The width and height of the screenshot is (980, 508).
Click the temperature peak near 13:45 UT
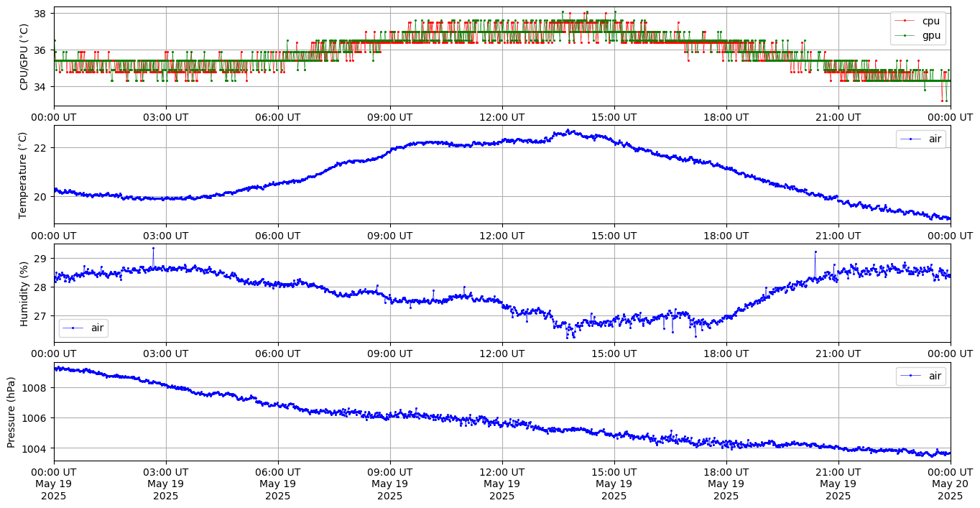coord(568,131)
